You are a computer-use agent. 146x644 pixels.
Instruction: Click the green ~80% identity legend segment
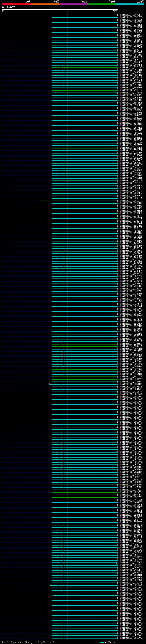pyautogui.click(x=101, y=4)
